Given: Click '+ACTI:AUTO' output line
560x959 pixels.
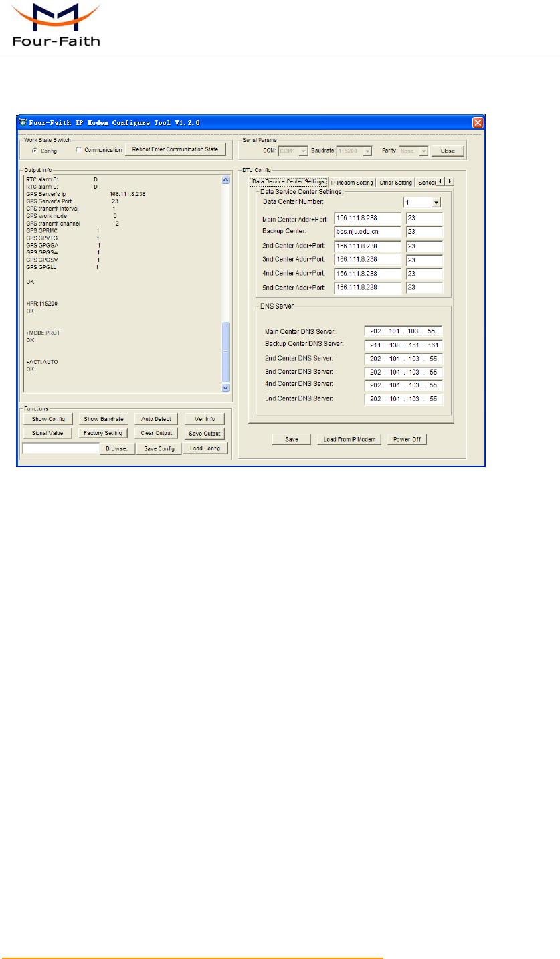Looking at the screenshot, I should coord(42,362).
